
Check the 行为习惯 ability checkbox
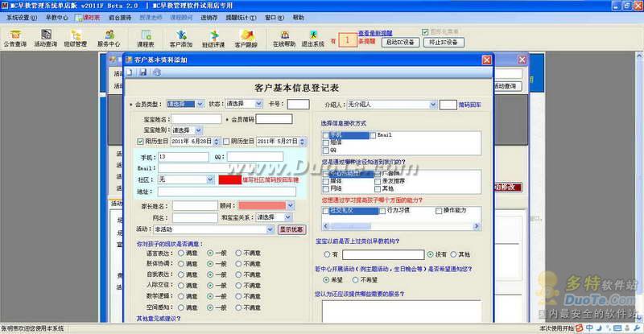pyautogui.click(x=382, y=211)
